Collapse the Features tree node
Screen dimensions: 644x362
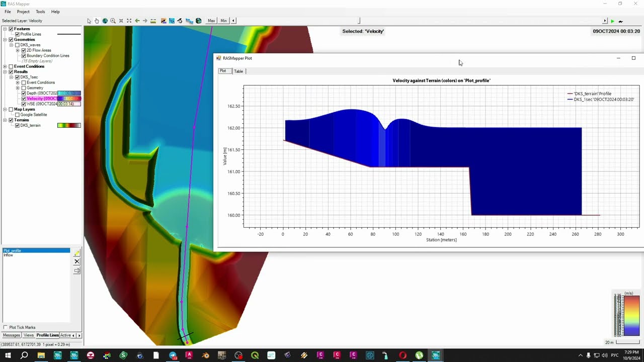5,29
